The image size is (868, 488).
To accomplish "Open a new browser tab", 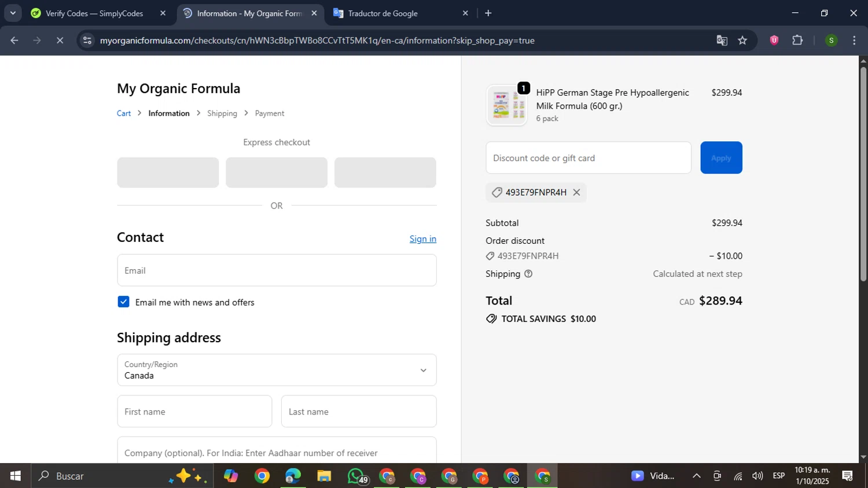I will coord(488,13).
